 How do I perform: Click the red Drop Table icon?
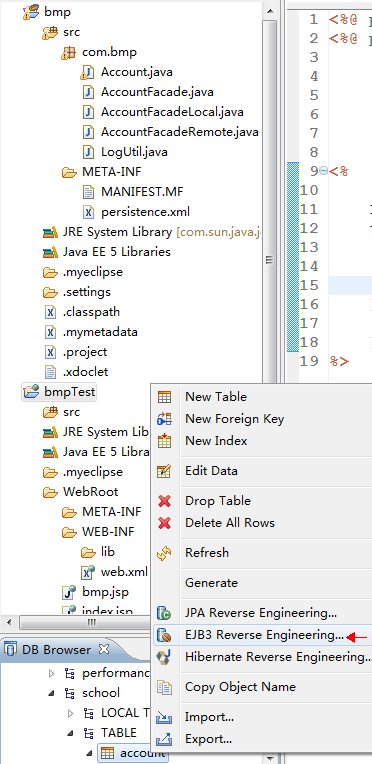coord(165,501)
